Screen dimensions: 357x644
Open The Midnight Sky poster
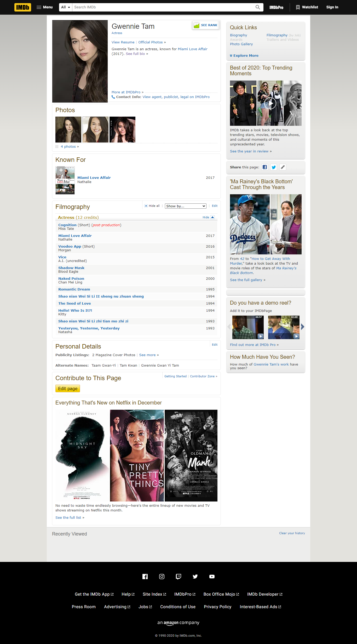(82, 455)
